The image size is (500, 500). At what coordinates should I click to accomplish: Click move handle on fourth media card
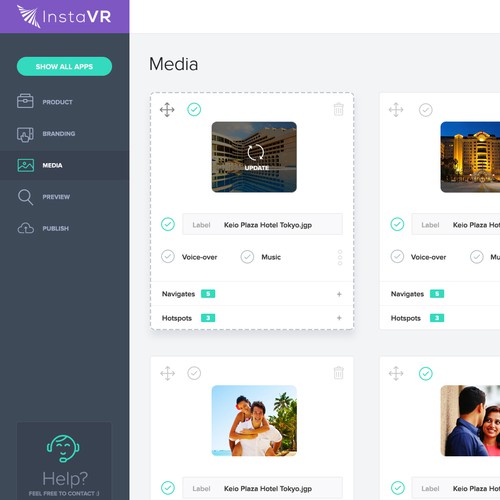396,373
